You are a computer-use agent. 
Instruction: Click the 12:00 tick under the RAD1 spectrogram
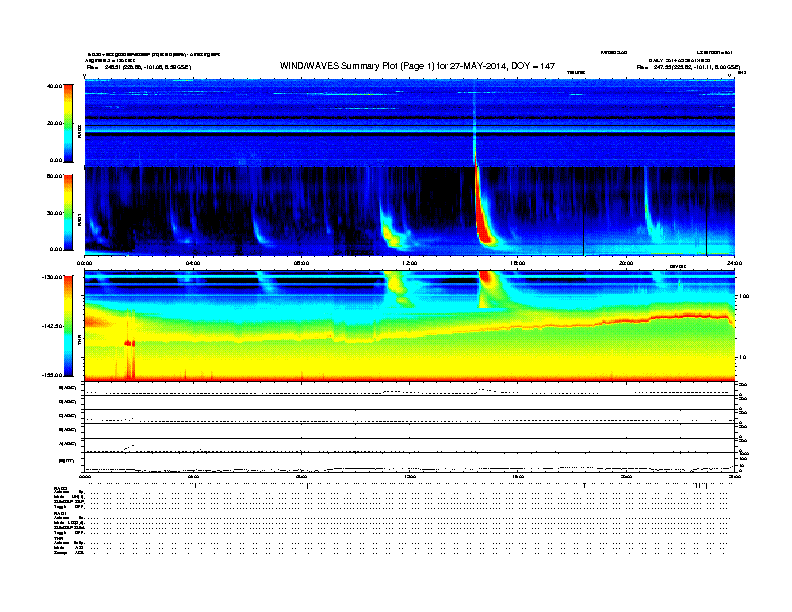410,263
